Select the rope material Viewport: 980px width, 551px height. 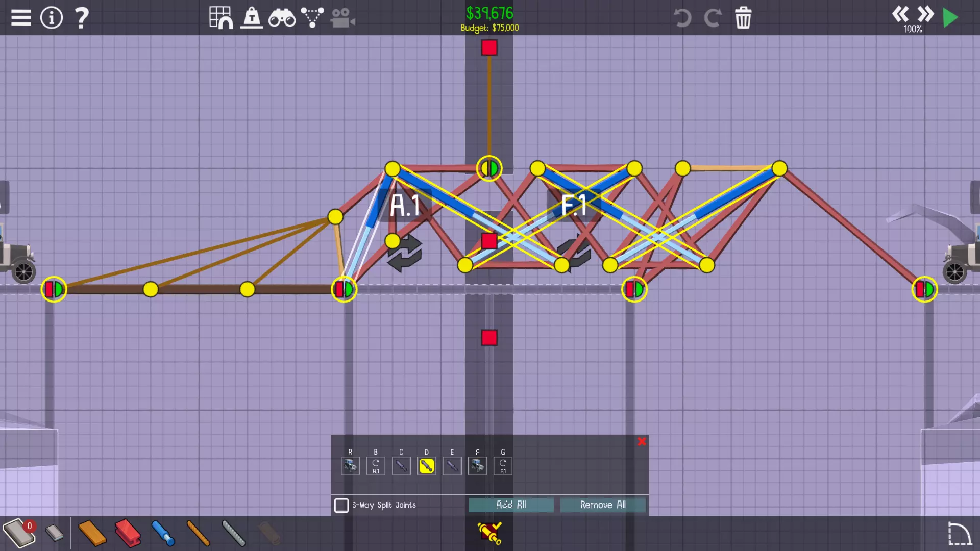point(198,533)
